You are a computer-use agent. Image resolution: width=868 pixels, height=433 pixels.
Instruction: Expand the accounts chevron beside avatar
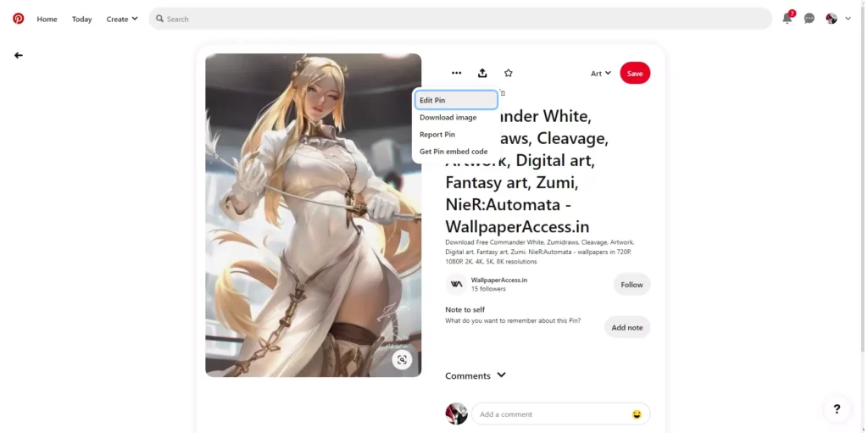point(848,19)
